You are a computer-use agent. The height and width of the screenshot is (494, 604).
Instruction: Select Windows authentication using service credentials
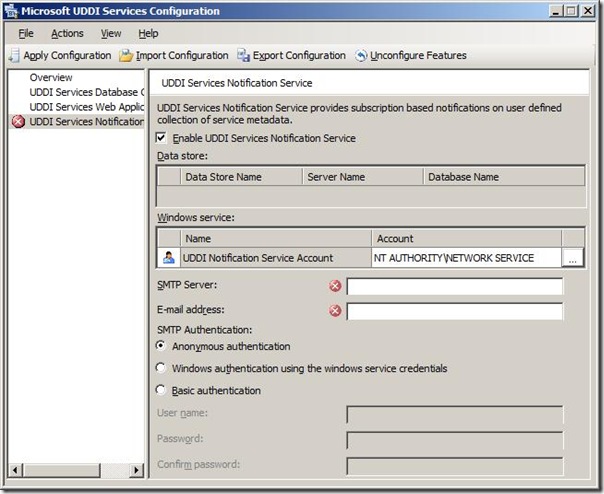point(161,368)
